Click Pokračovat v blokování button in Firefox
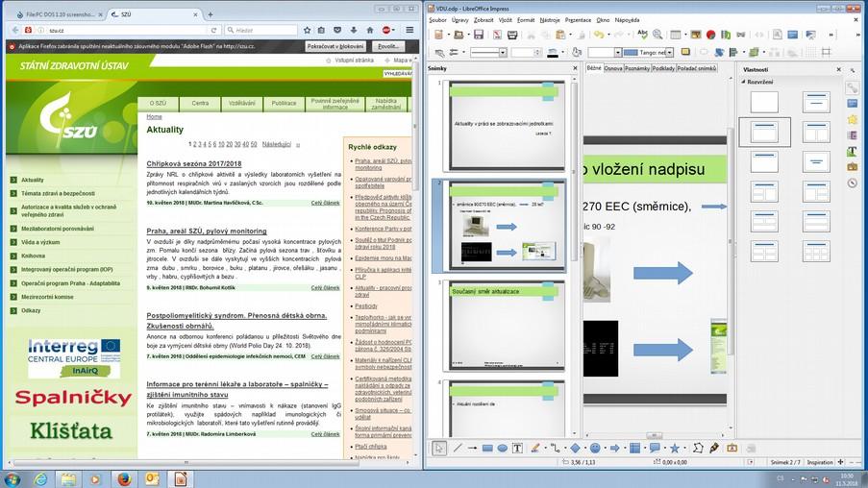This screenshot has width=868, height=488. [335, 46]
